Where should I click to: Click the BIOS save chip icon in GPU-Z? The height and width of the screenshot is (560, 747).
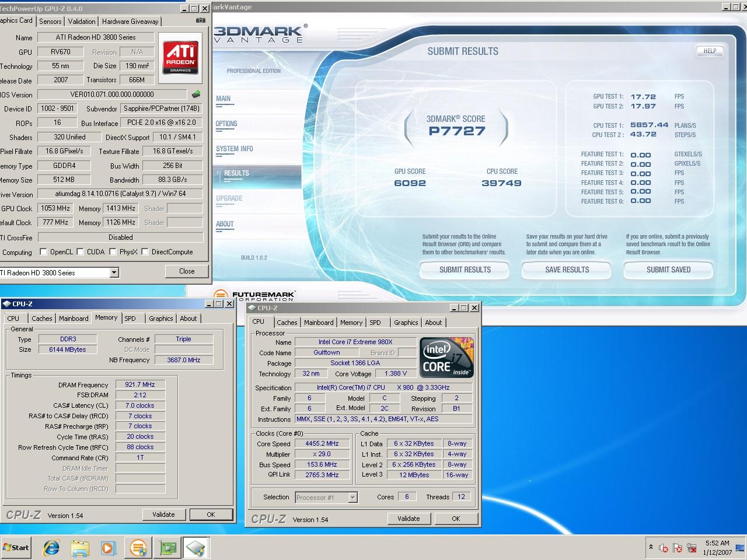coord(196,94)
